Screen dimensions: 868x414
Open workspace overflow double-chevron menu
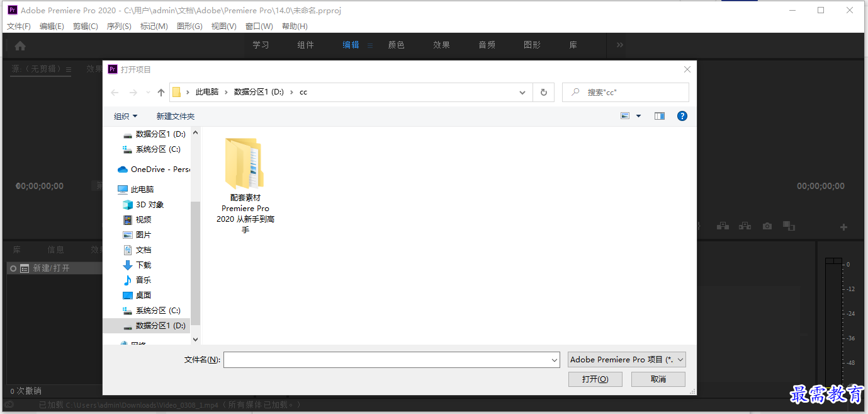click(x=620, y=45)
